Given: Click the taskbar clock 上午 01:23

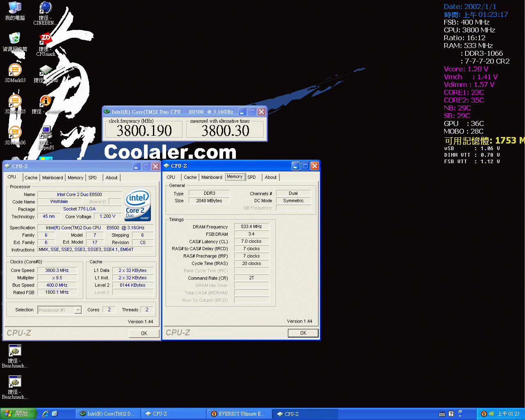Looking at the screenshot, I should click(509, 414).
